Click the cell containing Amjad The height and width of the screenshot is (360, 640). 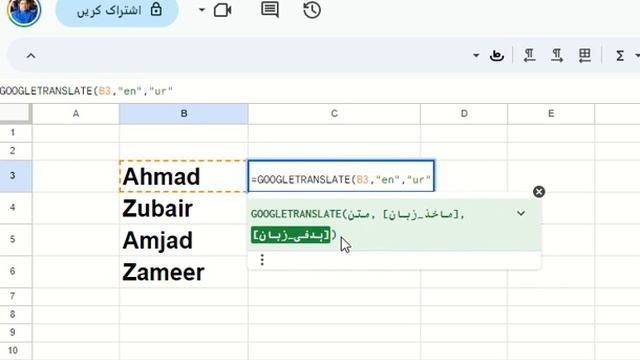pyautogui.click(x=184, y=240)
